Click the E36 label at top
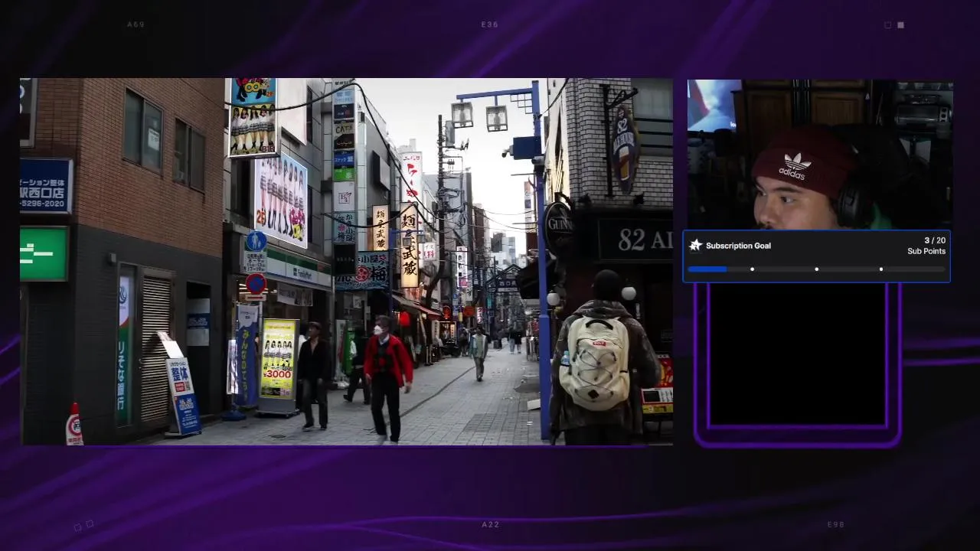 click(490, 24)
